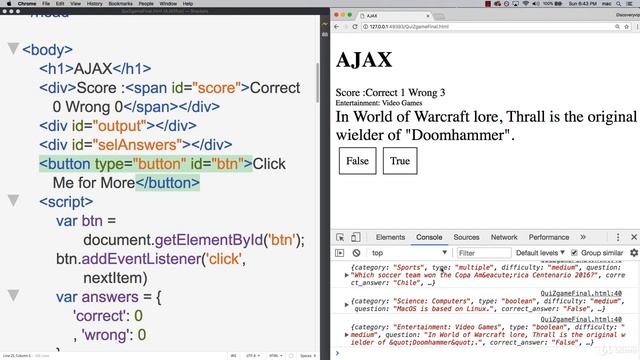Bookmark this page with the star icon
The width and height of the screenshot is (640, 360).
(627, 27)
